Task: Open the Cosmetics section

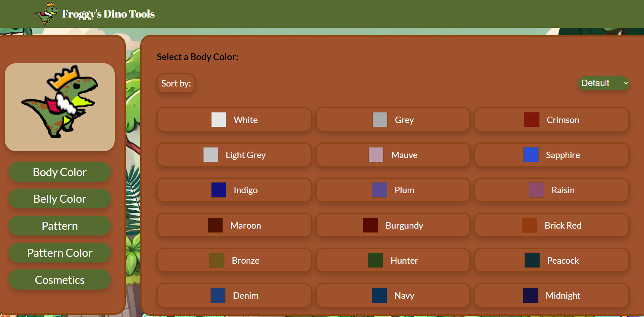Action: pyautogui.click(x=60, y=280)
